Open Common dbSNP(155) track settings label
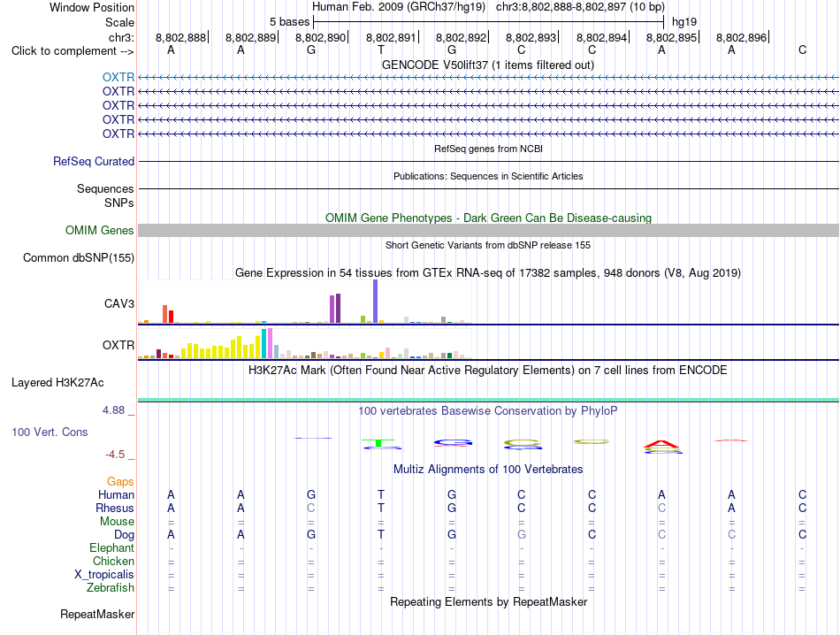840x635 pixels. point(78,257)
